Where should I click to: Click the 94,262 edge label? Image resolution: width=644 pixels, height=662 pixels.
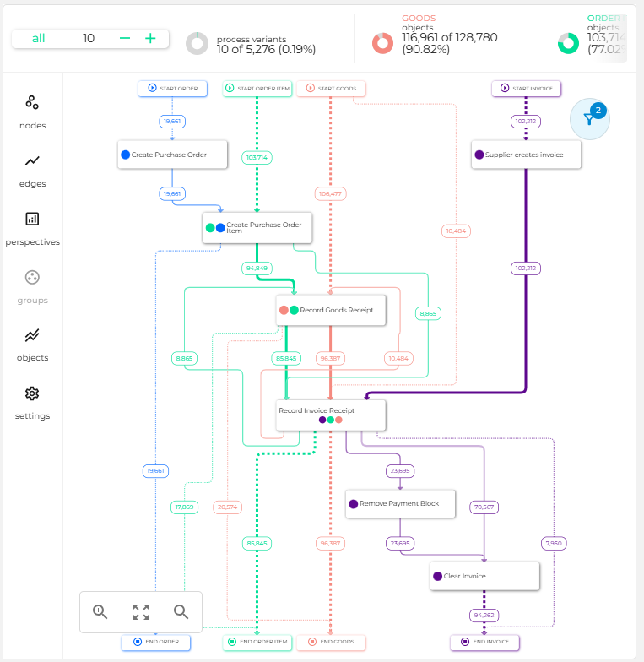484,616
